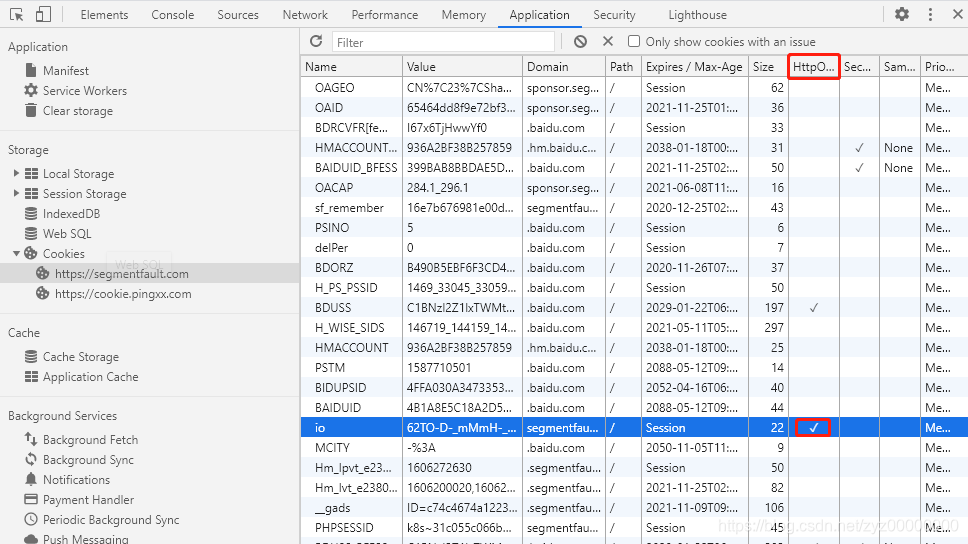Open the https://segmentfault.com cookies entry
This screenshot has height=544, width=968.
[x=122, y=274]
